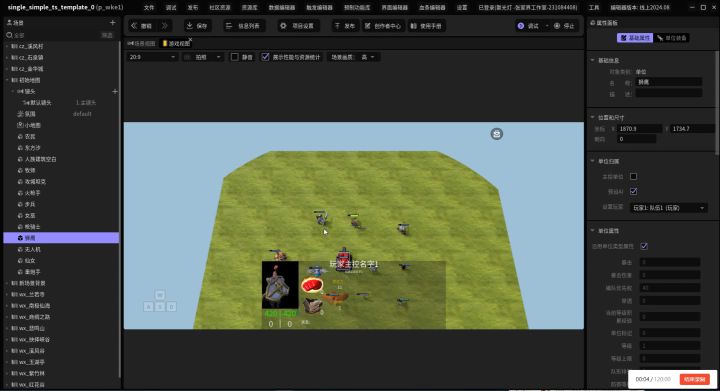Close the 游戏视图 tab

(190, 40)
